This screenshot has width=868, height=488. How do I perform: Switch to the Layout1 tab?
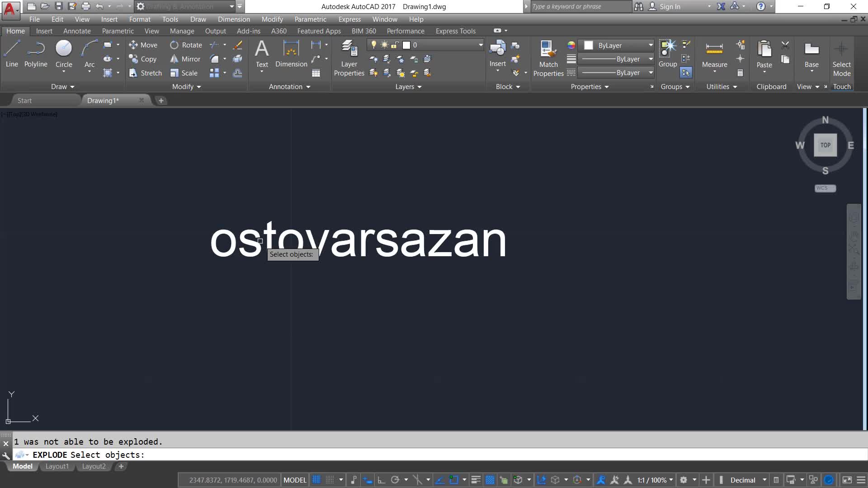point(57,466)
